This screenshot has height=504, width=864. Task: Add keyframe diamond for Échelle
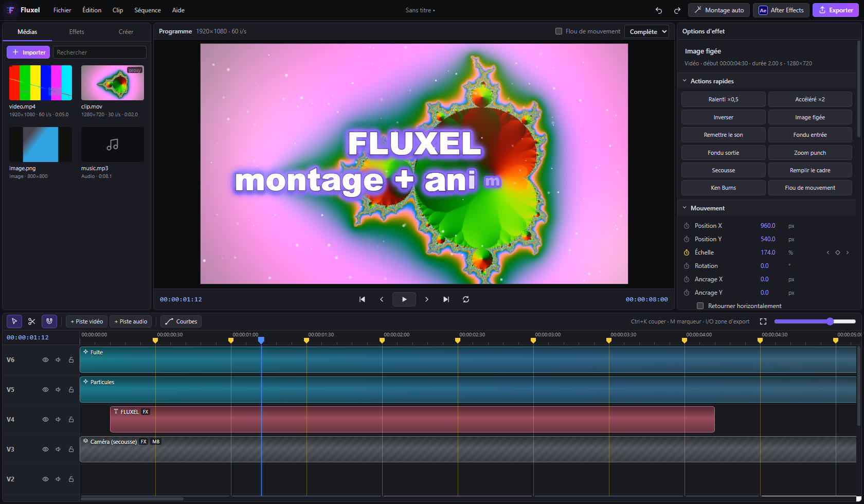838,253
